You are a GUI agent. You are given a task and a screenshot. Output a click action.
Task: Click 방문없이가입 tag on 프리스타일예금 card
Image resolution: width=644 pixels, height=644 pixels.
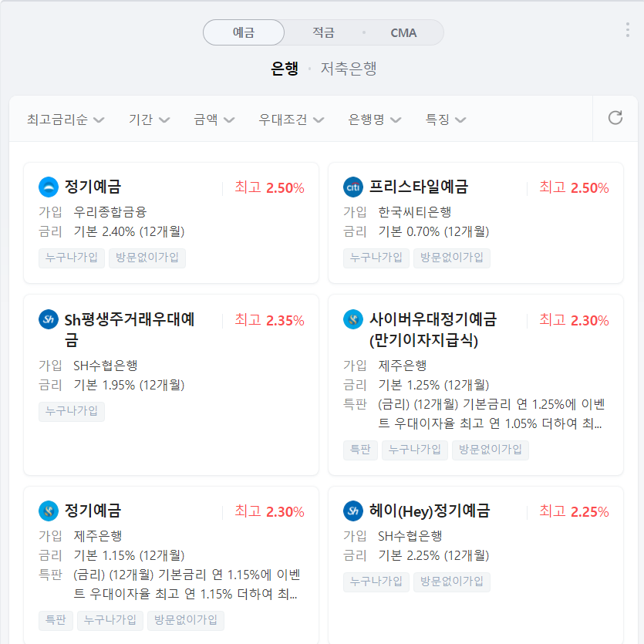[452, 258]
